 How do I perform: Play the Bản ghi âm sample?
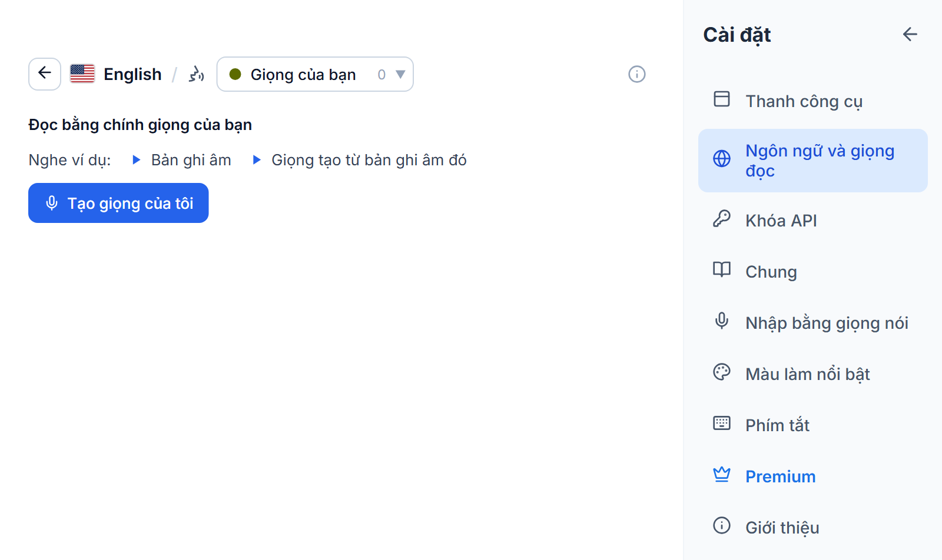(183, 160)
